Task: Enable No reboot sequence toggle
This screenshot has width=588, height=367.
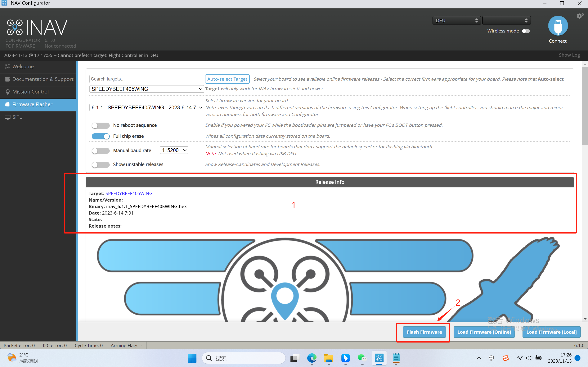Action: point(101,125)
